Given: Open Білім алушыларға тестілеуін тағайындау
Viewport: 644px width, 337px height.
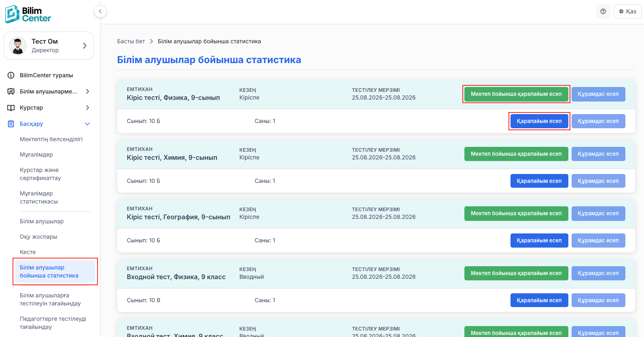Looking at the screenshot, I should (x=50, y=299).
